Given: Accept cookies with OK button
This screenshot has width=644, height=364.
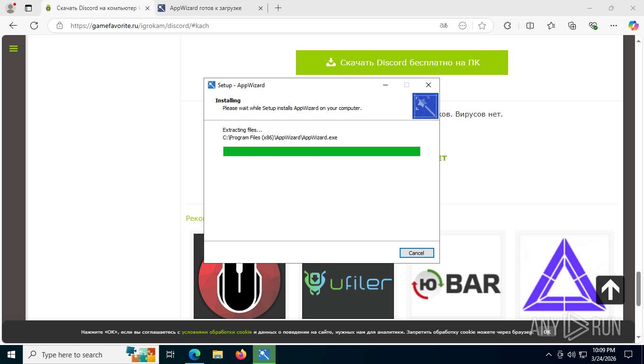Looking at the screenshot, I should pyautogui.click(x=547, y=332).
